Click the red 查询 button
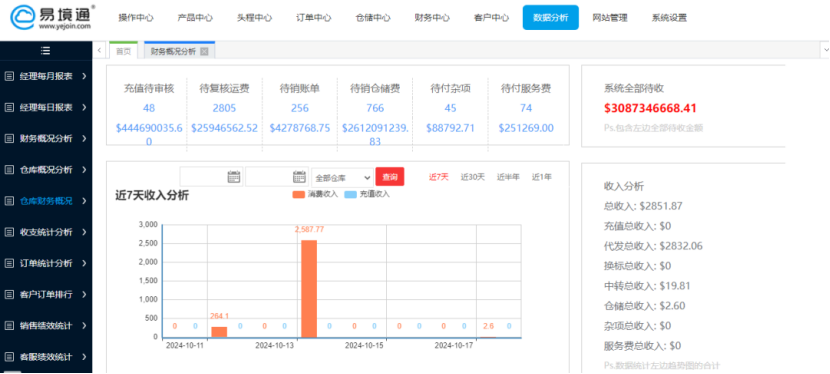The height and width of the screenshot is (374, 830). click(390, 177)
